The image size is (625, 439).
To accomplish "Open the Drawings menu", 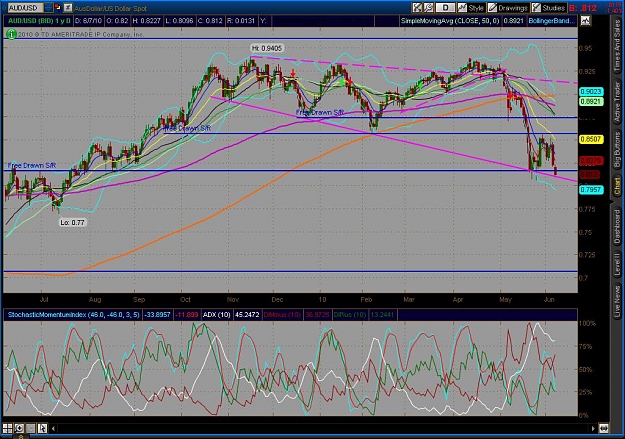I will point(508,8).
